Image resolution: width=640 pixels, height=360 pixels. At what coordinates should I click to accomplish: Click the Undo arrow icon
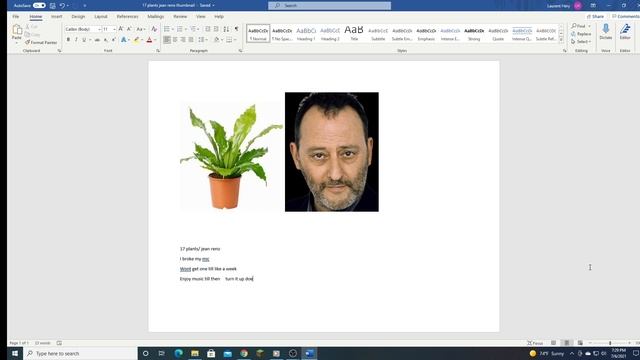[62, 6]
